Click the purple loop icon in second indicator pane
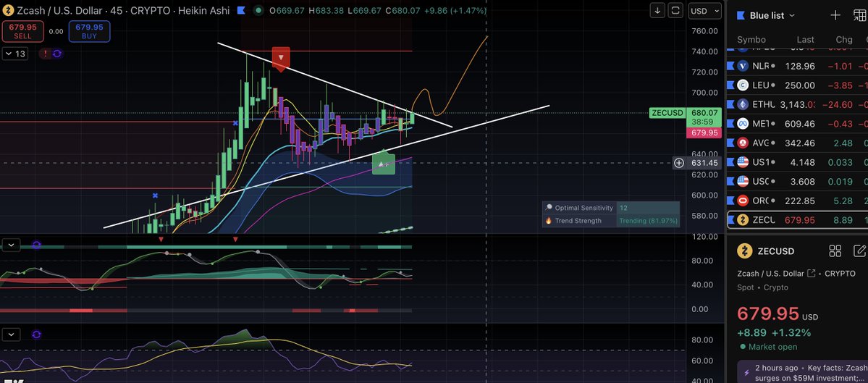Image resolution: width=868 pixels, height=383 pixels. coord(36,334)
